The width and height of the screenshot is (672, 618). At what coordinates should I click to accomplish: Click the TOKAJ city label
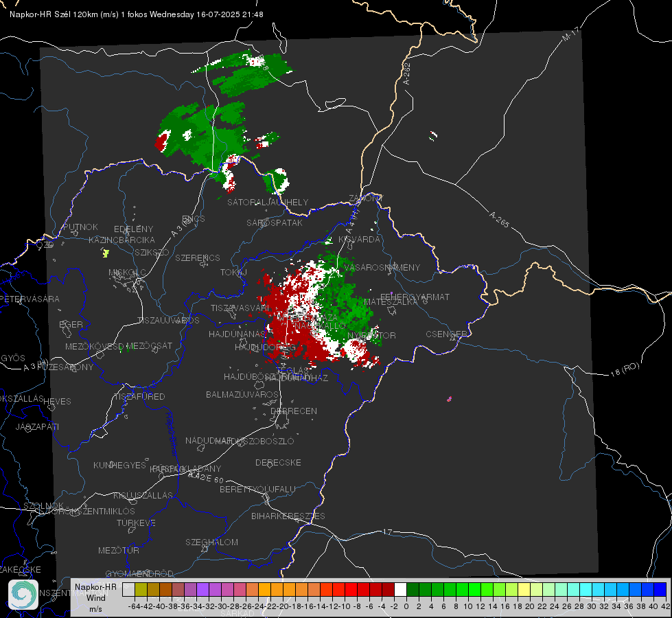point(233,273)
